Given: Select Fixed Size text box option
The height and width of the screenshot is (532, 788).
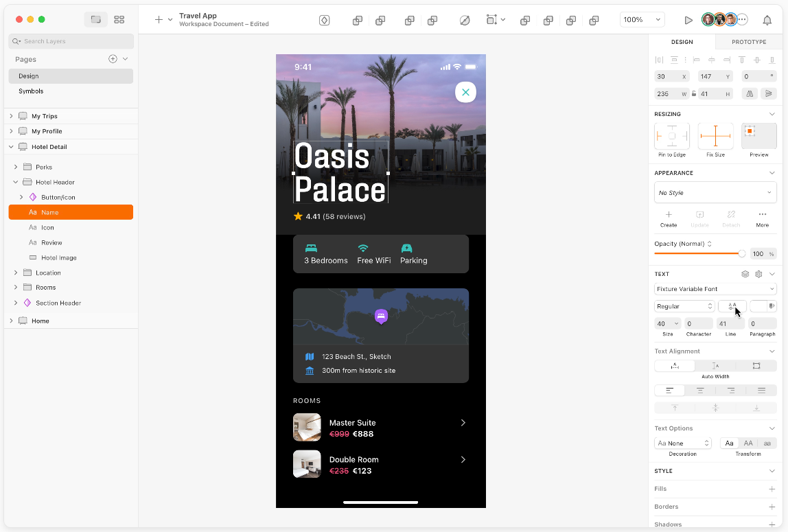Looking at the screenshot, I should tap(756, 366).
